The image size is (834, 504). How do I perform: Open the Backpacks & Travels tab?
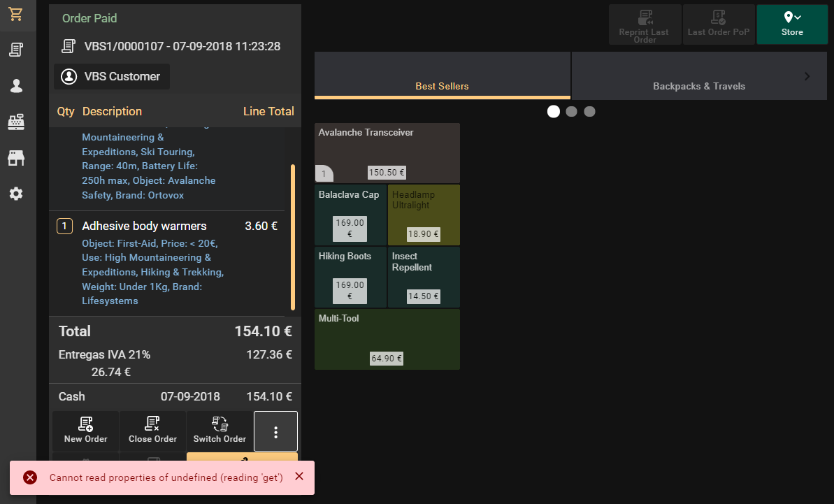pyautogui.click(x=699, y=76)
